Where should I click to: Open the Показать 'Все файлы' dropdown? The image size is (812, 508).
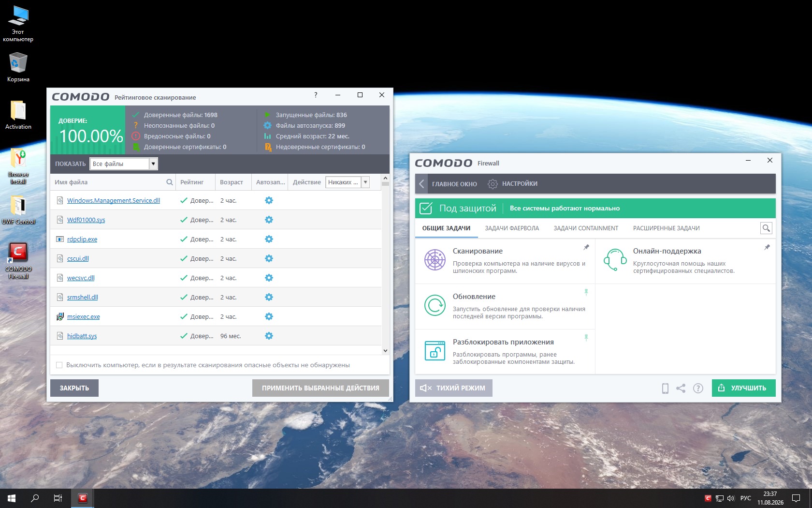[124, 164]
